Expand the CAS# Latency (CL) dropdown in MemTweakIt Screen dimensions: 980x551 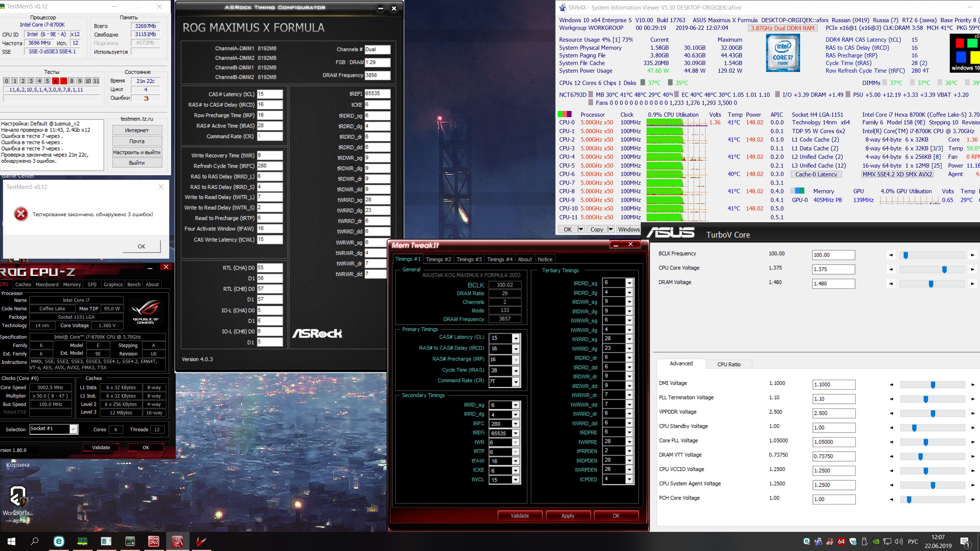(x=516, y=338)
